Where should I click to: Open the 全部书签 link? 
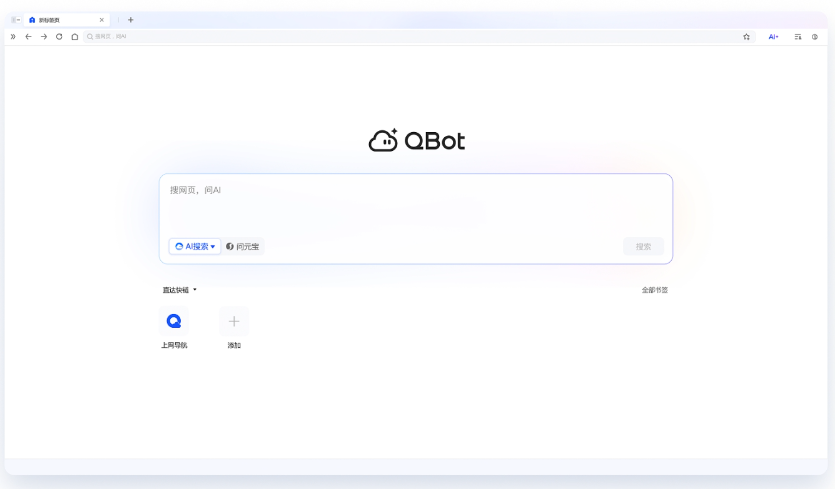[655, 290]
